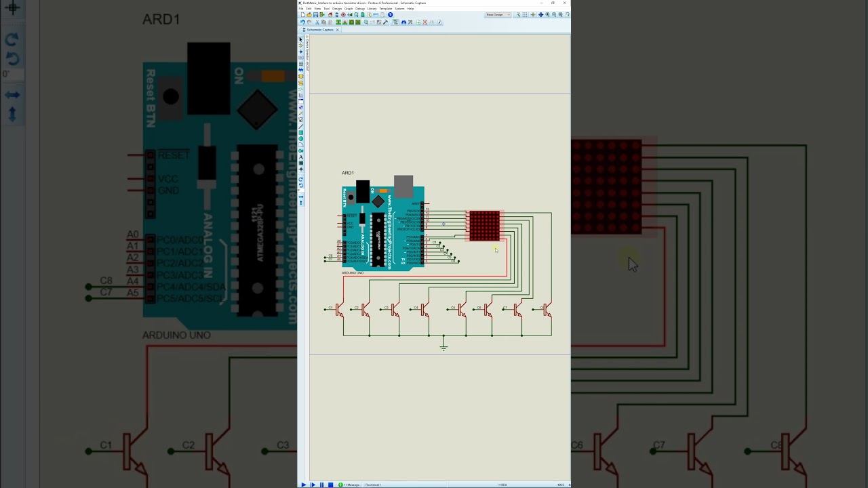Click the Copy to clipboard icon
Screen dimensions: 868x488
(323, 22)
